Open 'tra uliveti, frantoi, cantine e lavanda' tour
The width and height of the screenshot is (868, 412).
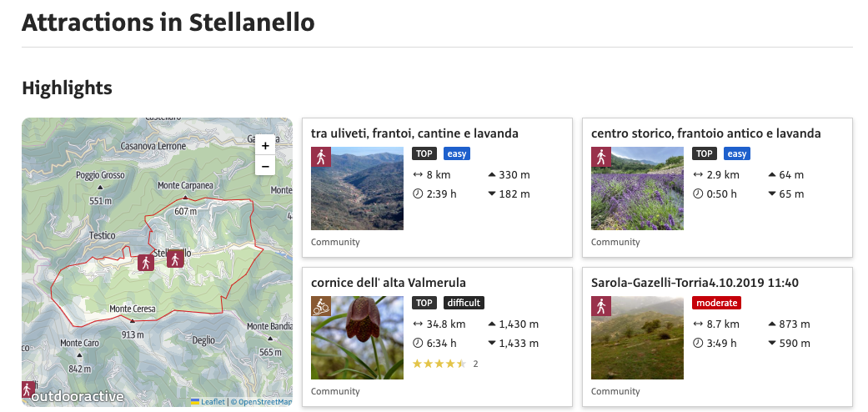click(x=414, y=133)
